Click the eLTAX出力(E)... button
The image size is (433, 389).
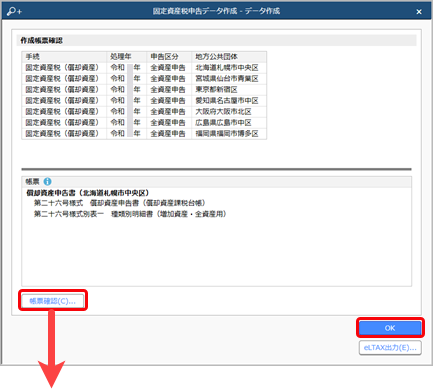(390, 348)
